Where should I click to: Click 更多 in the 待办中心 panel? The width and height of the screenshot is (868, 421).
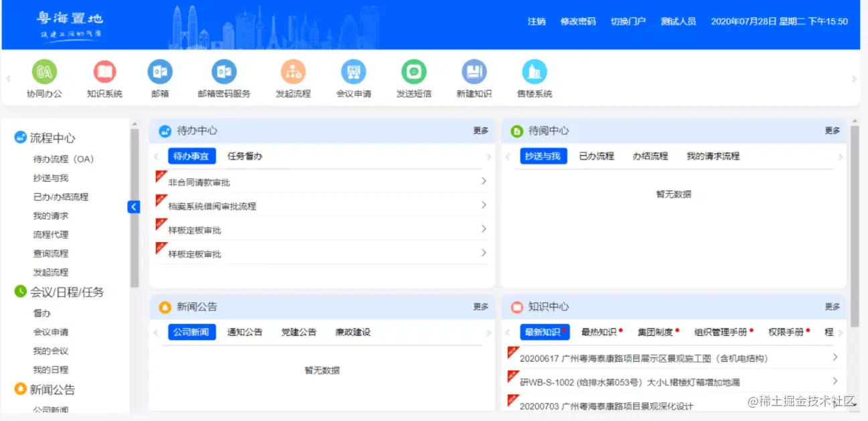tap(481, 131)
